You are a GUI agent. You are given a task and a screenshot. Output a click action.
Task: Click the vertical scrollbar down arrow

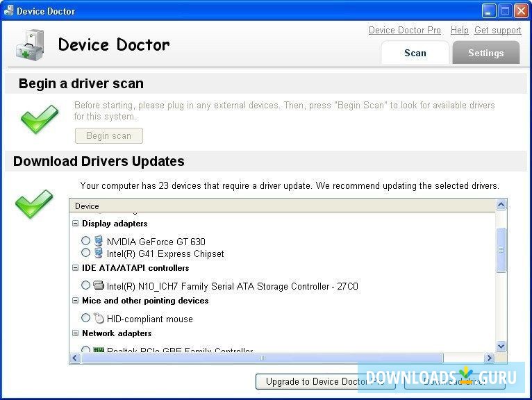[x=501, y=346]
